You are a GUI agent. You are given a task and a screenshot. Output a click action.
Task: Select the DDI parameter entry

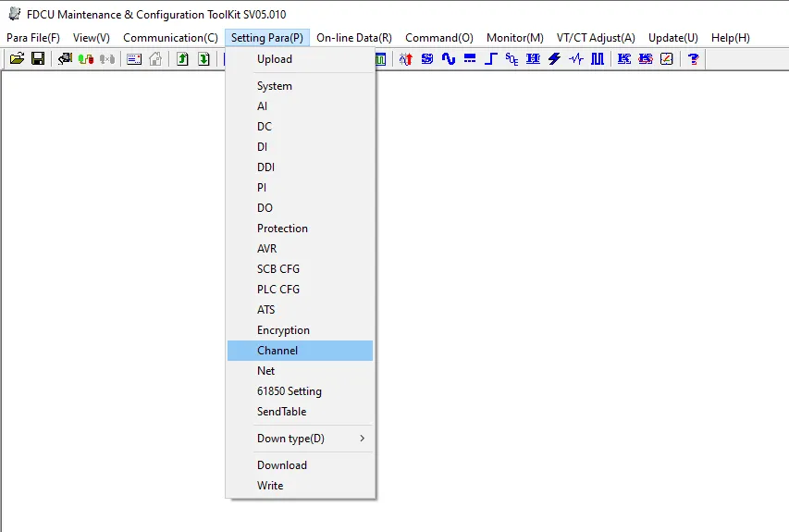(x=300, y=167)
